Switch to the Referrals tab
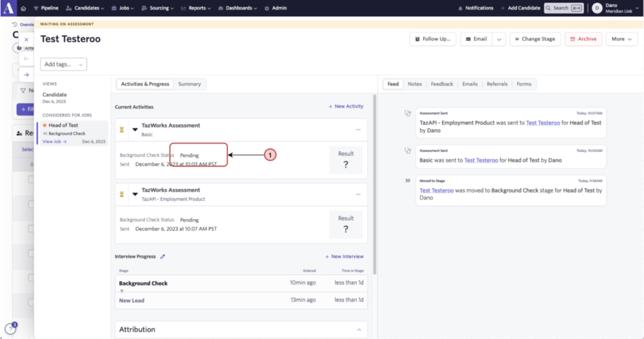The image size is (644, 339). 497,84
